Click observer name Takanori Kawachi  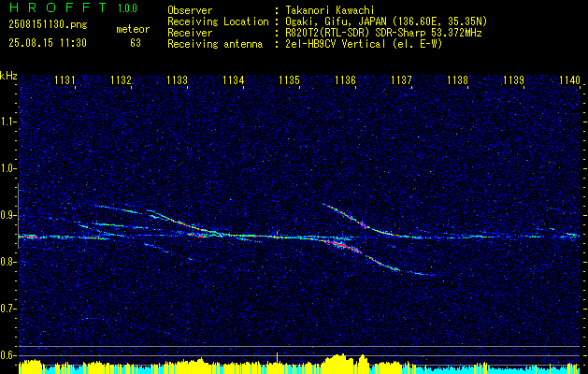(329, 10)
